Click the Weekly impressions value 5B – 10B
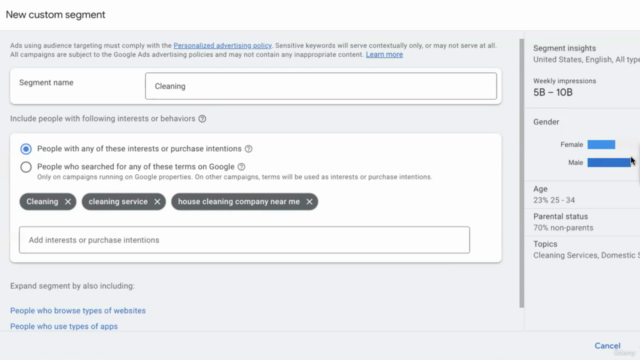This screenshot has height=360, width=640. [x=553, y=93]
